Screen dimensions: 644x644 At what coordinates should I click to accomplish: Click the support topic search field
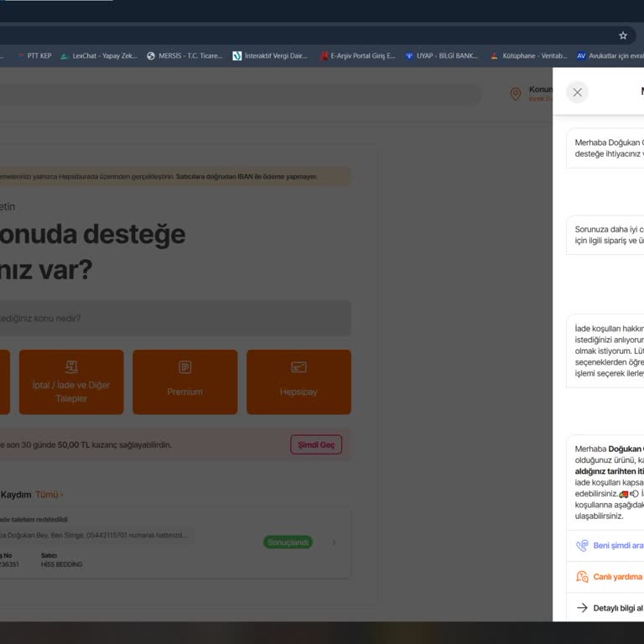pyautogui.click(x=168, y=319)
